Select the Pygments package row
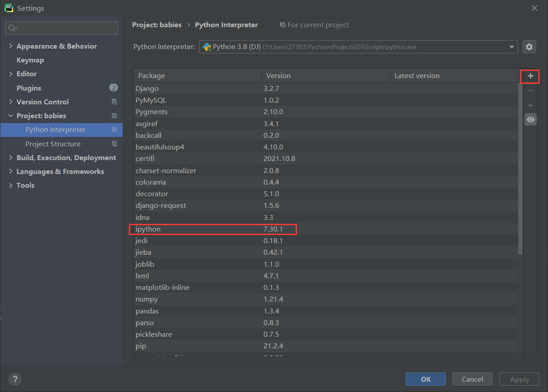The image size is (548, 392). [326, 112]
